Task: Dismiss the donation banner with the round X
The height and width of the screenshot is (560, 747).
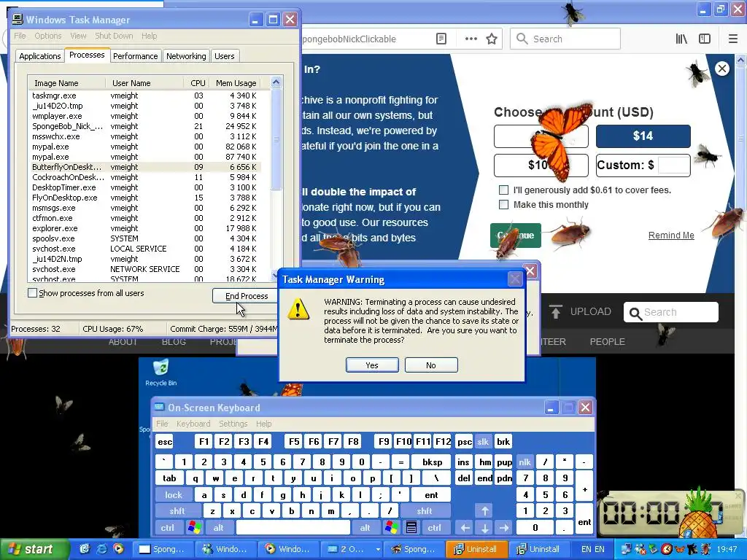Action: 722,69
